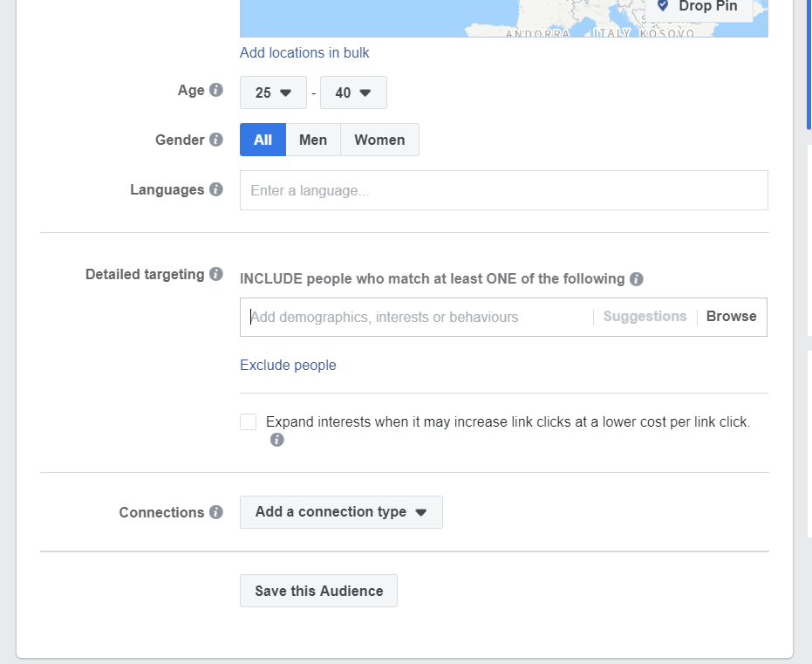Select Men gender option

[313, 140]
